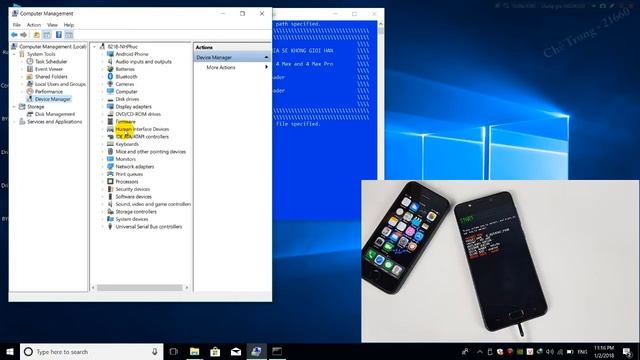Expand the Keyboards category
This screenshot has width=640, height=360.
pyautogui.click(x=102, y=144)
